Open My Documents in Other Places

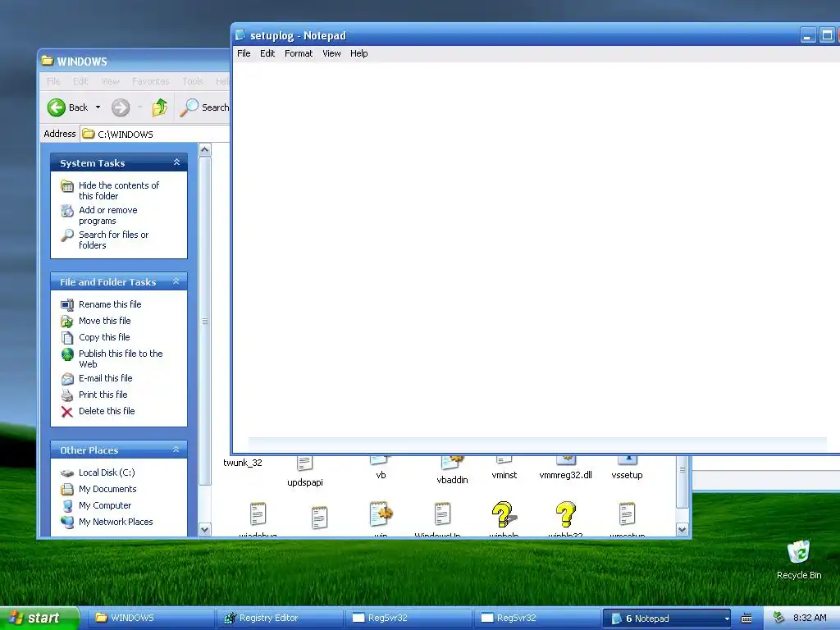click(x=107, y=489)
